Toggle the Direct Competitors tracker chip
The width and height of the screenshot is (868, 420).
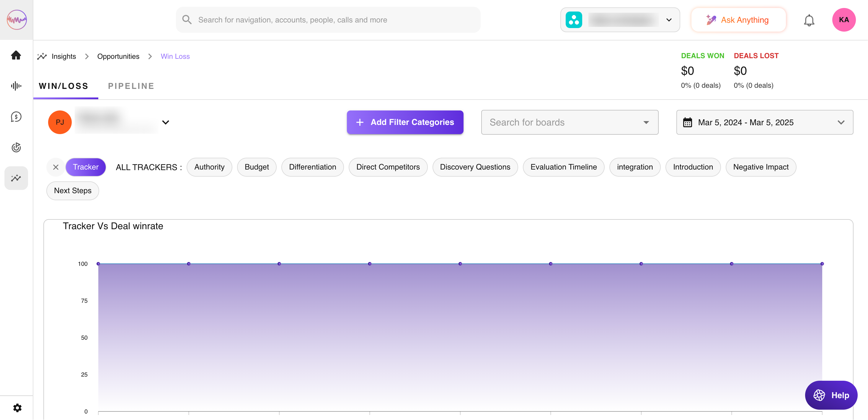387,167
